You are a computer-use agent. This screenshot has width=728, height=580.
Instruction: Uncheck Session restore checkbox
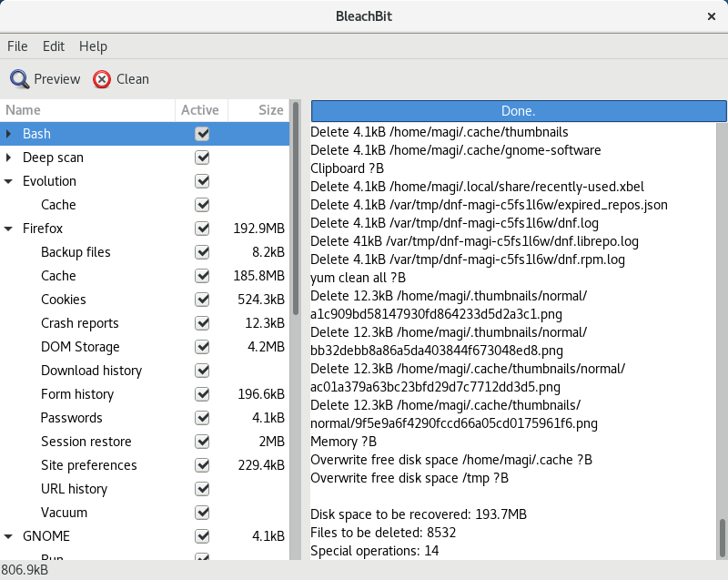point(202,442)
